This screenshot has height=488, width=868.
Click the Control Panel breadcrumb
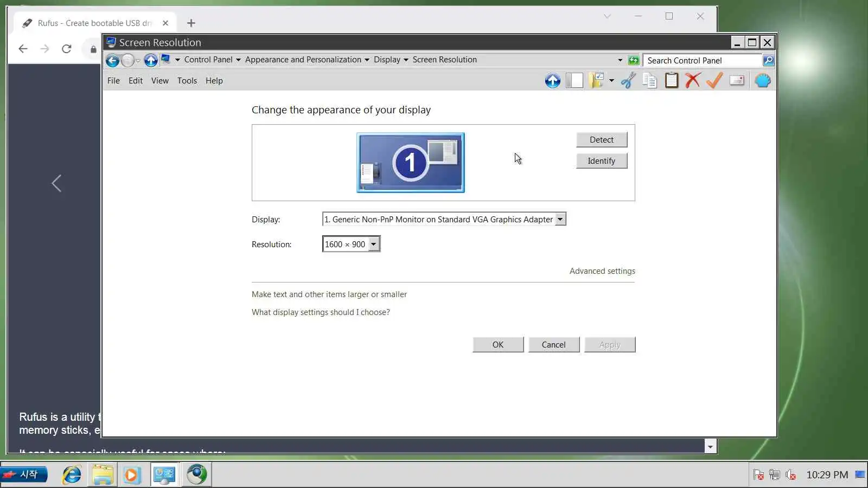click(x=208, y=60)
